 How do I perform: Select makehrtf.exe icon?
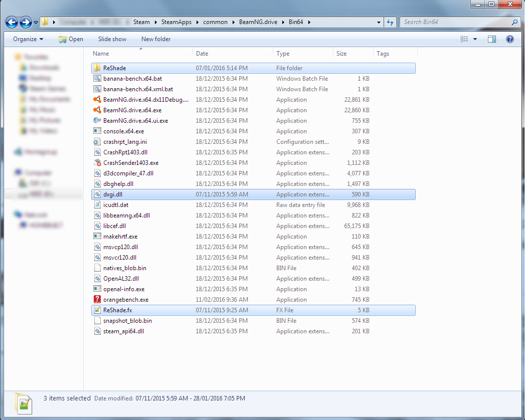tap(97, 236)
